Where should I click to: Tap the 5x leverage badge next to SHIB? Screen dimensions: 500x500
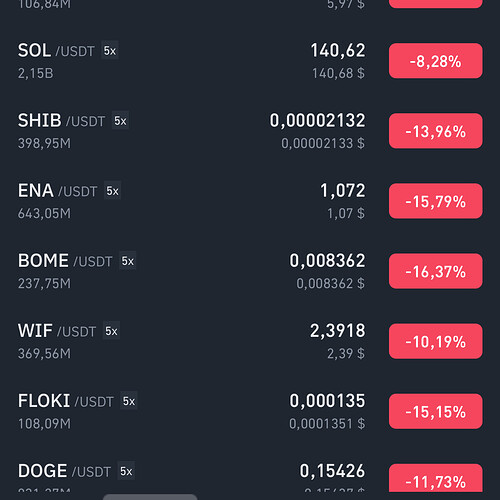pyautogui.click(x=120, y=121)
